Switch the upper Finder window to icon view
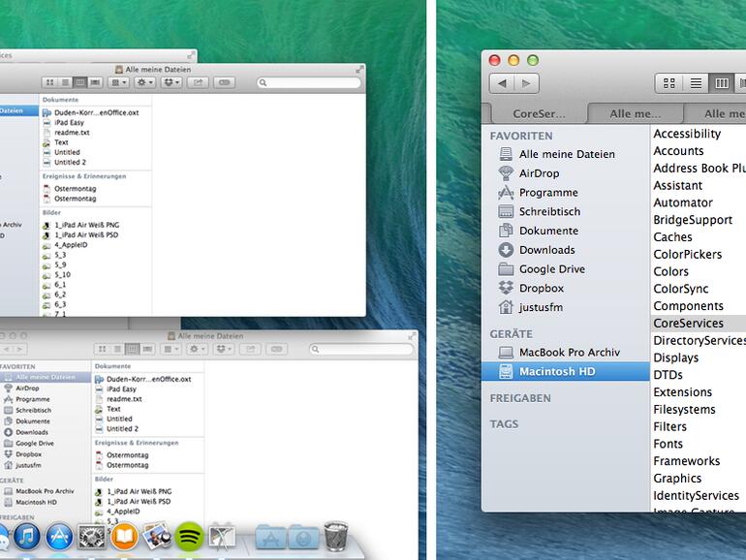 (x=49, y=82)
